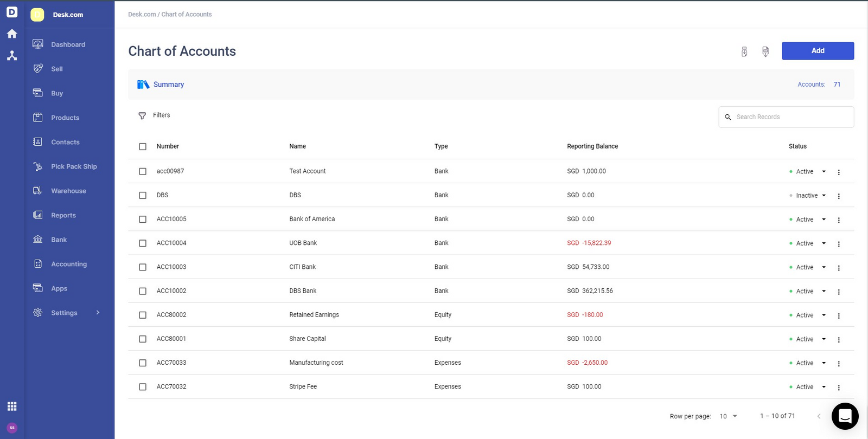Screen dimensions: 868x439
Task: Open the three-dot menu for UOB Bank
Action: (839, 244)
